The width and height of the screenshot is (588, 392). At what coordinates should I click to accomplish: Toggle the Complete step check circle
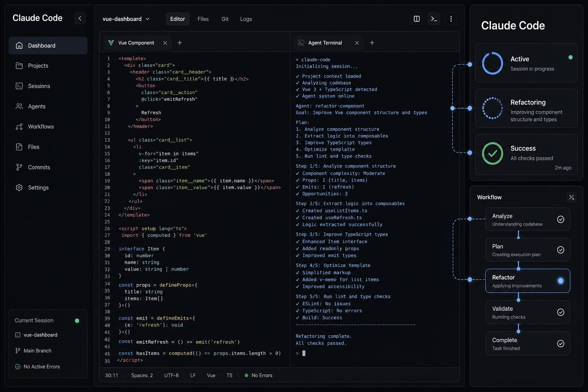tap(560, 344)
